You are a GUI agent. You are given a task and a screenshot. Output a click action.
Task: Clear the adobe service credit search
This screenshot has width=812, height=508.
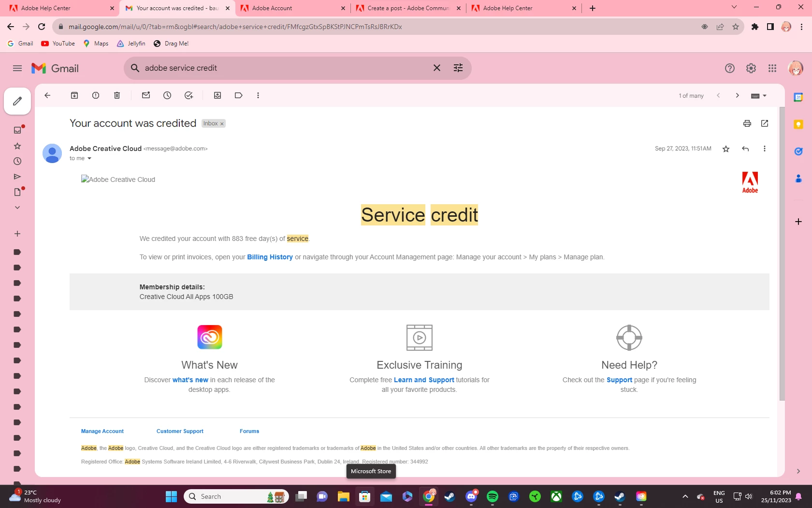point(437,68)
